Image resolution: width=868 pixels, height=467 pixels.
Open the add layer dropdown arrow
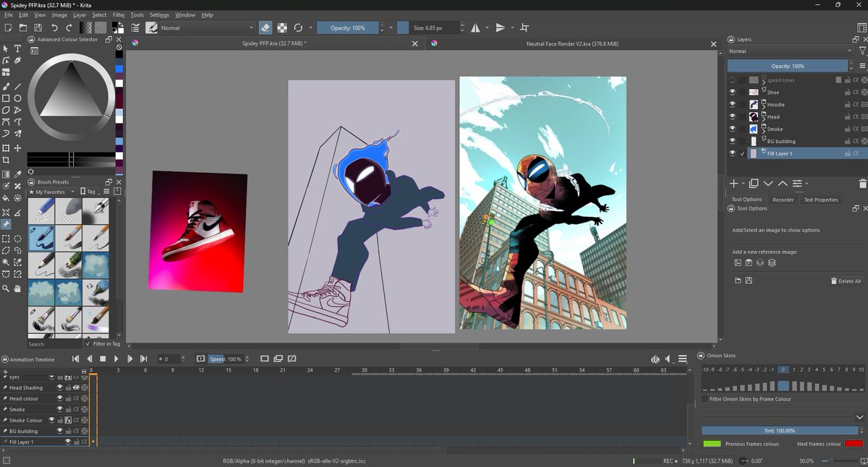(742, 184)
